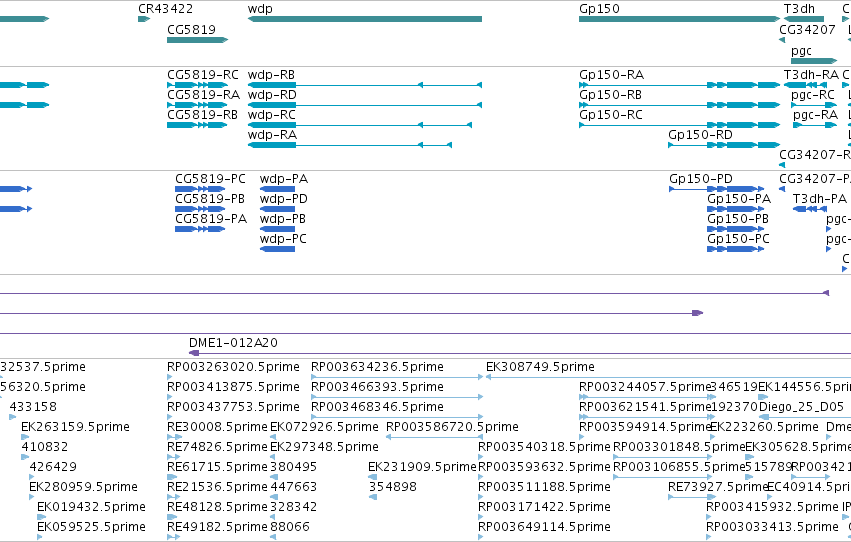Image resolution: width=851 pixels, height=542 pixels.
Task: Select EST EK231909.5prime
Action: point(422,468)
